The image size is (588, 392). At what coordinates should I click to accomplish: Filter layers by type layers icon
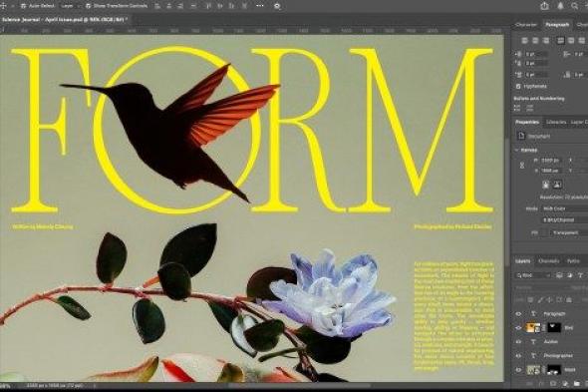(580, 275)
